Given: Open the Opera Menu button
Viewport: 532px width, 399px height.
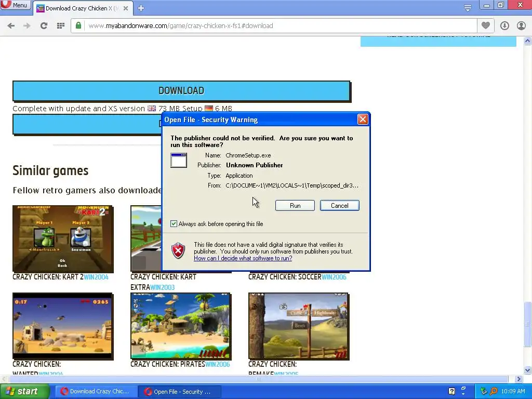Looking at the screenshot, I should point(15,5).
